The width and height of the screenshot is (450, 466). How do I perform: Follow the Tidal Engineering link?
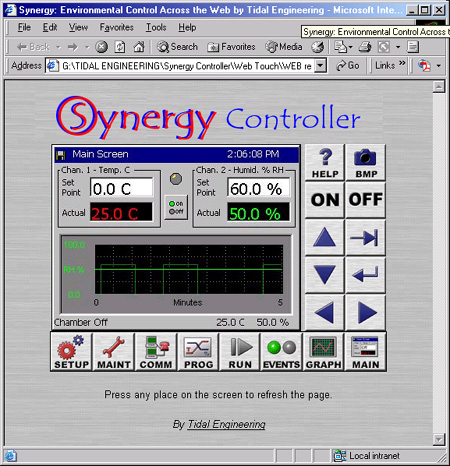pos(226,424)
